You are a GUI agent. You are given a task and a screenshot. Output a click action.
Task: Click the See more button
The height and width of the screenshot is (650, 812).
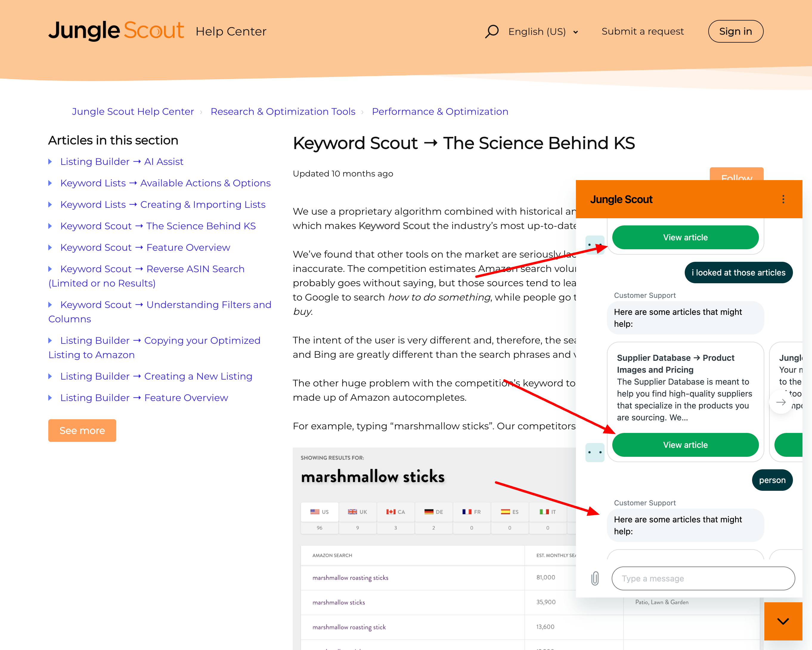[82, 430]
